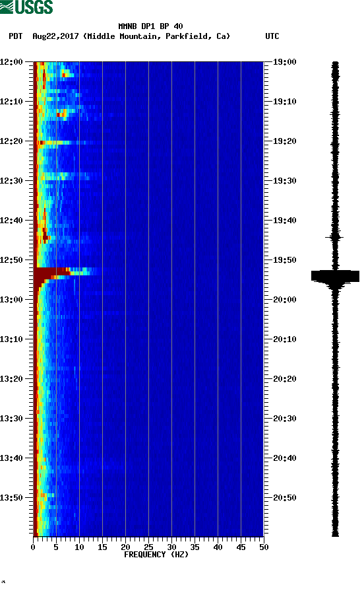Click the 10 Hz frequency axis label
Screen dimensions: 364x589
pos(79,547)
